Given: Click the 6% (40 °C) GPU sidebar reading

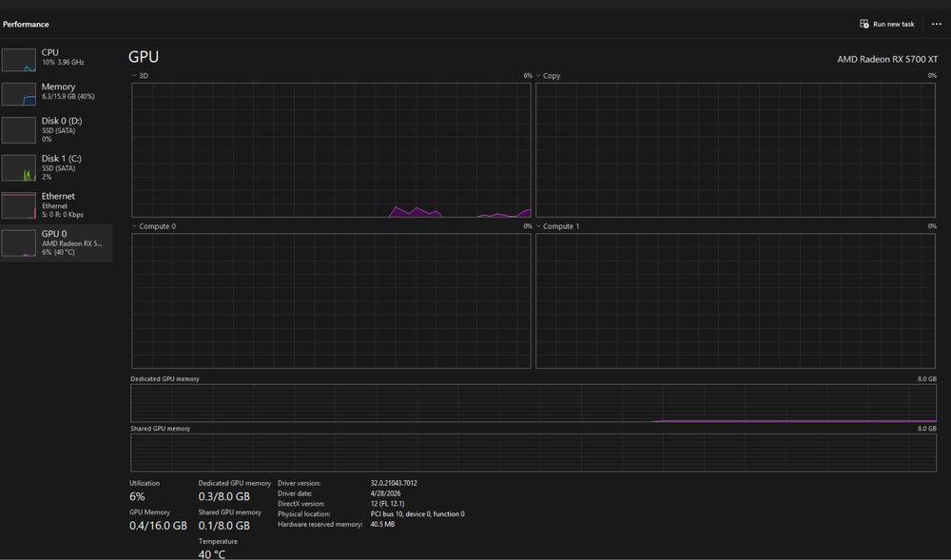Looking at the screenshot, I should click(x=58, y=252).
